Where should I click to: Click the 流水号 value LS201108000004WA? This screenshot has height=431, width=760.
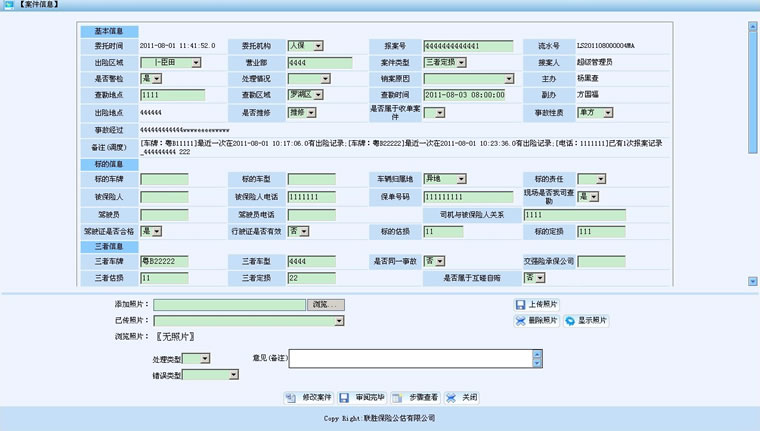click(x=605, y=46)
